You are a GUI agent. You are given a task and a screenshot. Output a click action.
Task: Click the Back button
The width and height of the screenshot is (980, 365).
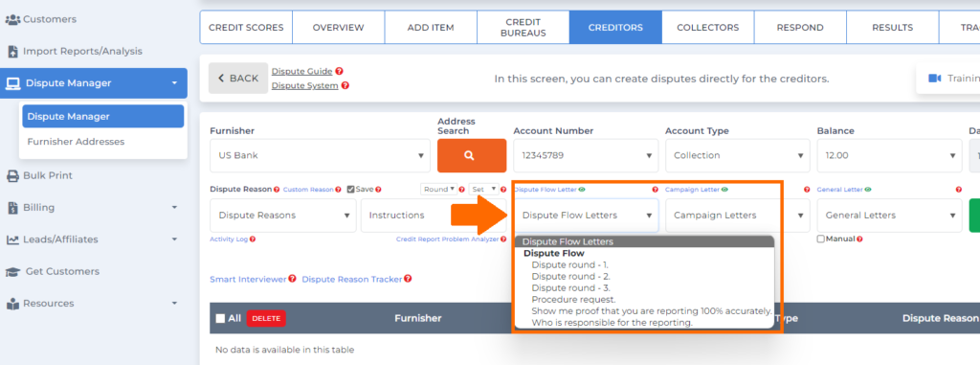(237, 79)
